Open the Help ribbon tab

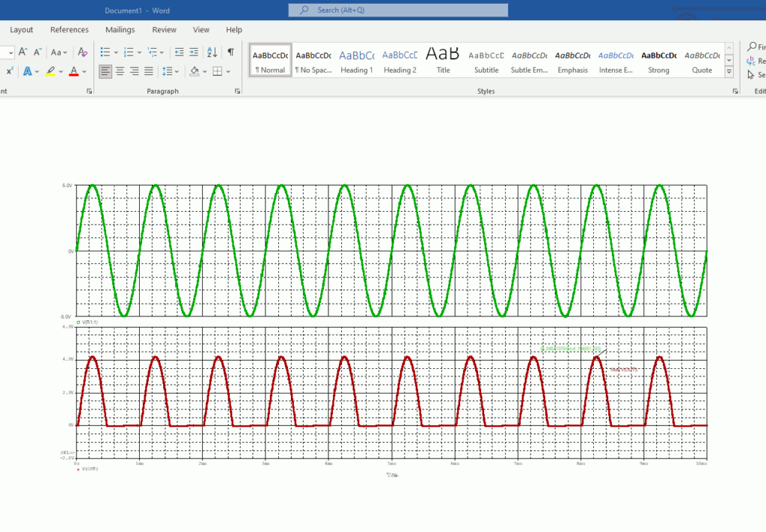(234, 30)
